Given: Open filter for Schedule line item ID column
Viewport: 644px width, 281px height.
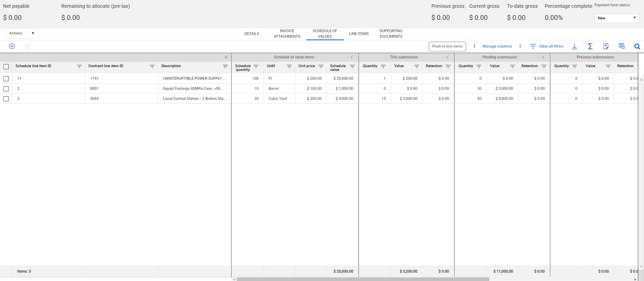Looking at the screenshot, I should click(79, 66).
